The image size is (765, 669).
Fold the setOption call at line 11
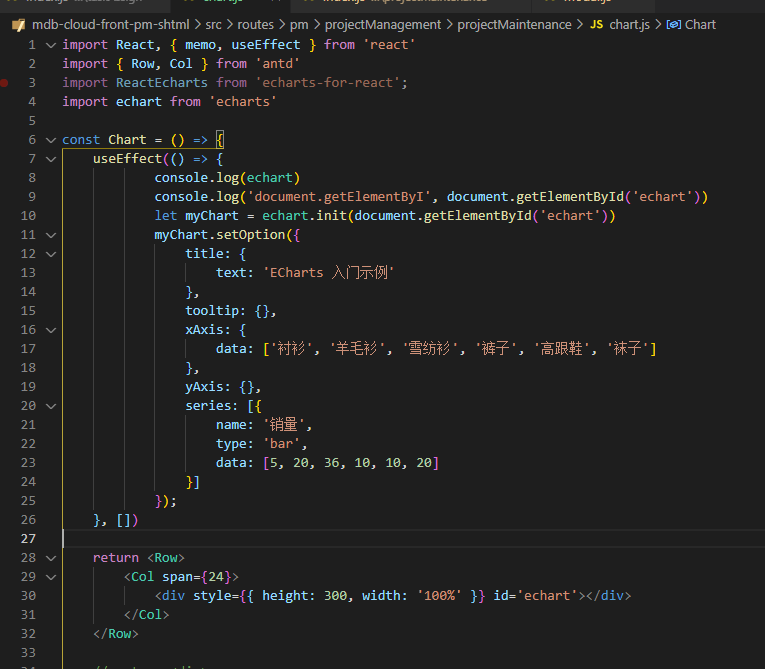point(51,235)
